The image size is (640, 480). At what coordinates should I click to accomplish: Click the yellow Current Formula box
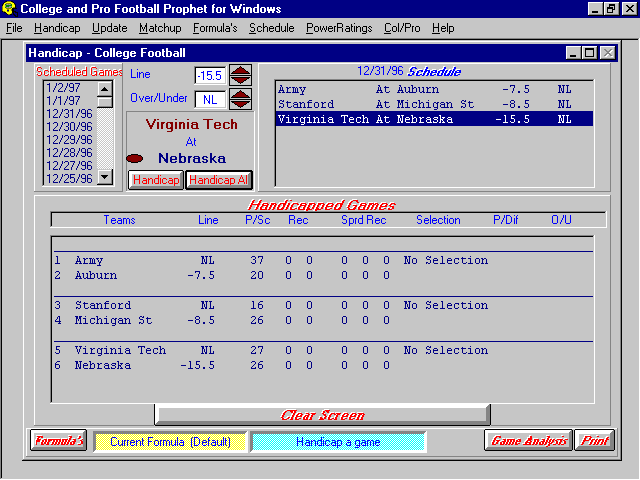point(170,441)
